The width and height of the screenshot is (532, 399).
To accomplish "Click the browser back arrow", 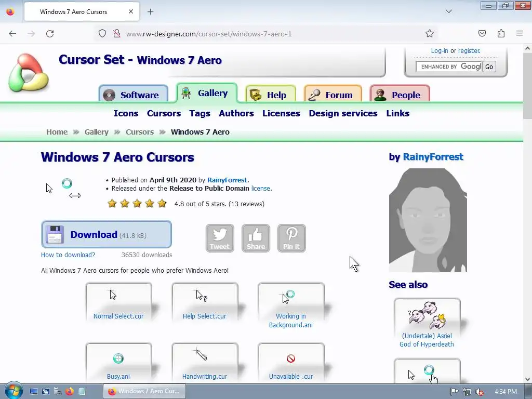I will 12,34.
